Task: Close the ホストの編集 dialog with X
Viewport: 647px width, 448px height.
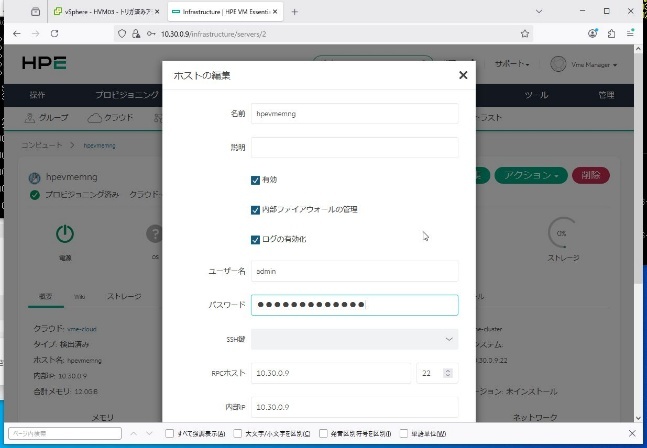Action: point(462,75)
